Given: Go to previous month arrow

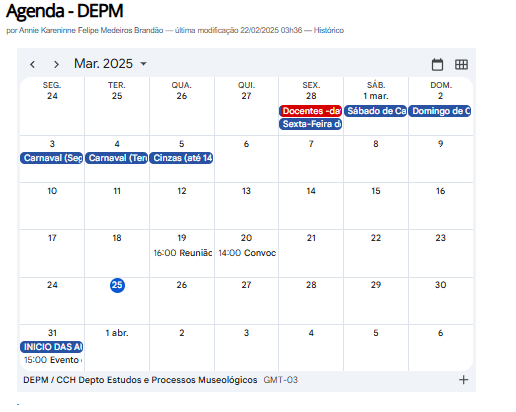Looking at the screenshot, I should coord(32,64).
